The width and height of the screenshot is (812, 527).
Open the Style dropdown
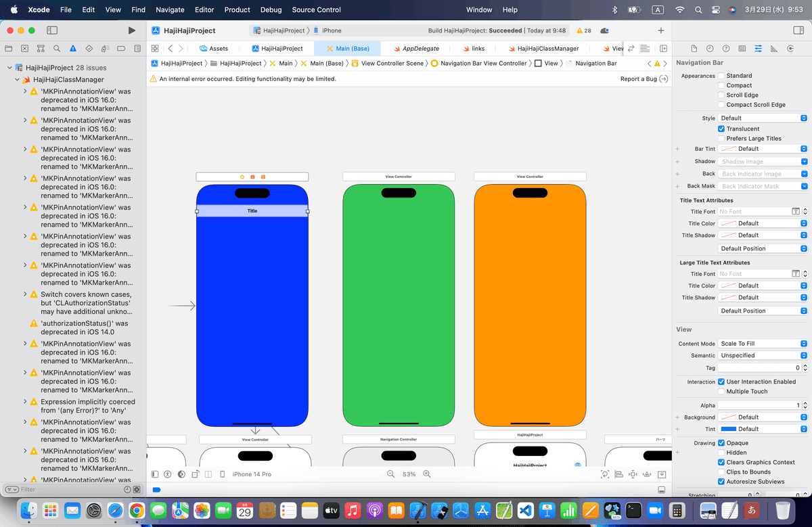tap(763, 118)
